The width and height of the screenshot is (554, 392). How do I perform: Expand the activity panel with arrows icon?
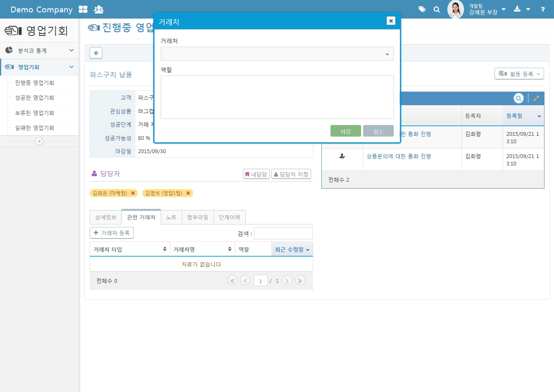coord(536,98)
